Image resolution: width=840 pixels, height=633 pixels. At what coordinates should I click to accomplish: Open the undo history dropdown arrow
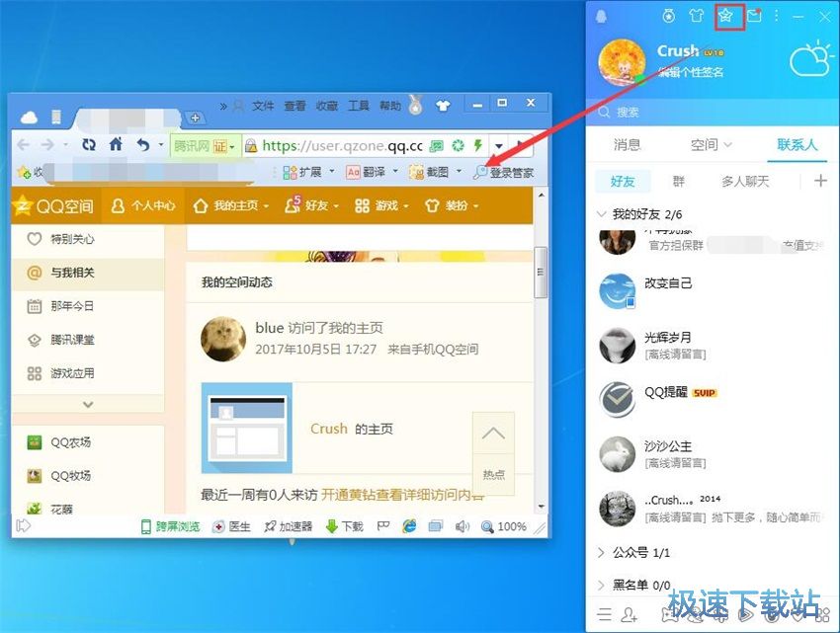point(160,144)
